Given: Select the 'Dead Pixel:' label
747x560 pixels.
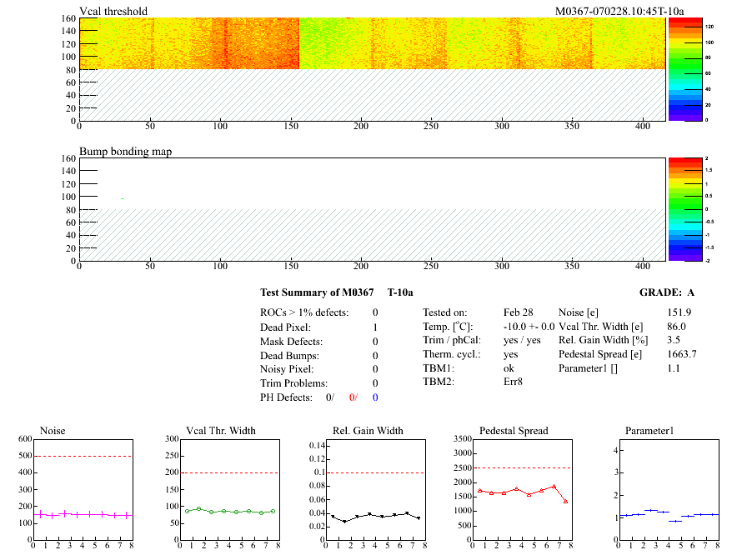Looking at the screenshot, I should click(285, 327).
